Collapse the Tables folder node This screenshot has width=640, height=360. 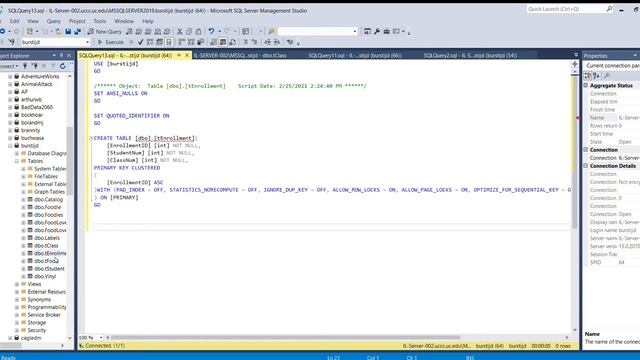tap(17, 161)
